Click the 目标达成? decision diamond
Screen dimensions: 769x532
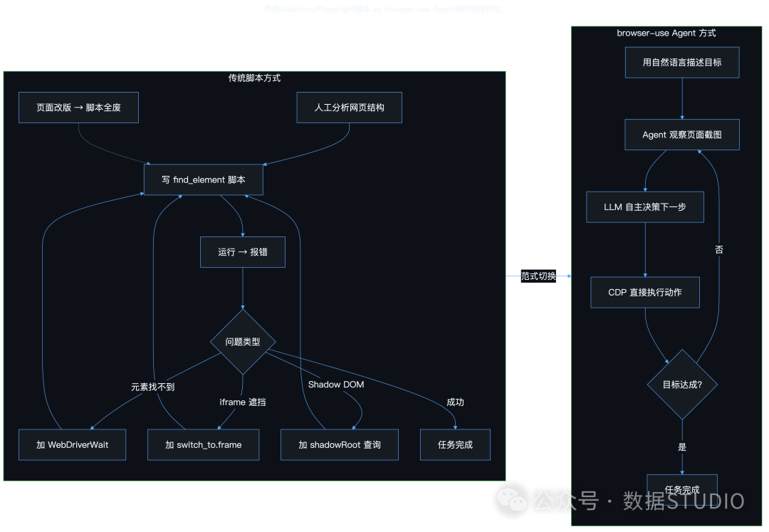(x=682, y=385)
